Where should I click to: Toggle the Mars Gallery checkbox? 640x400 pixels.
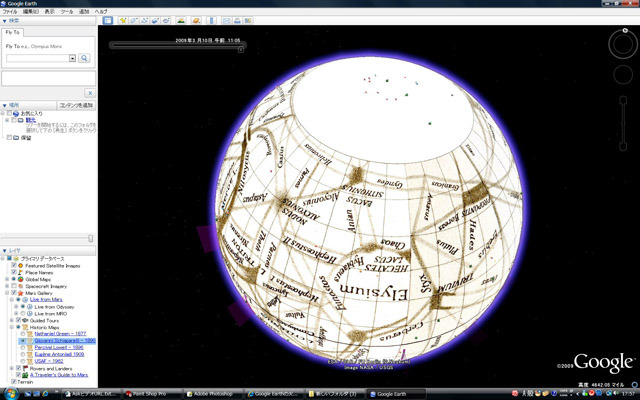click(14, 293)
